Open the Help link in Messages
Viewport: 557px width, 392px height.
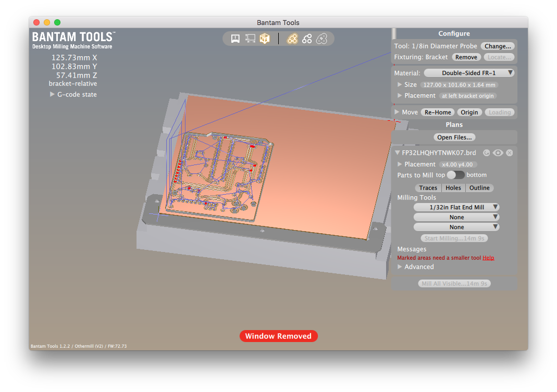click(488, 258)
